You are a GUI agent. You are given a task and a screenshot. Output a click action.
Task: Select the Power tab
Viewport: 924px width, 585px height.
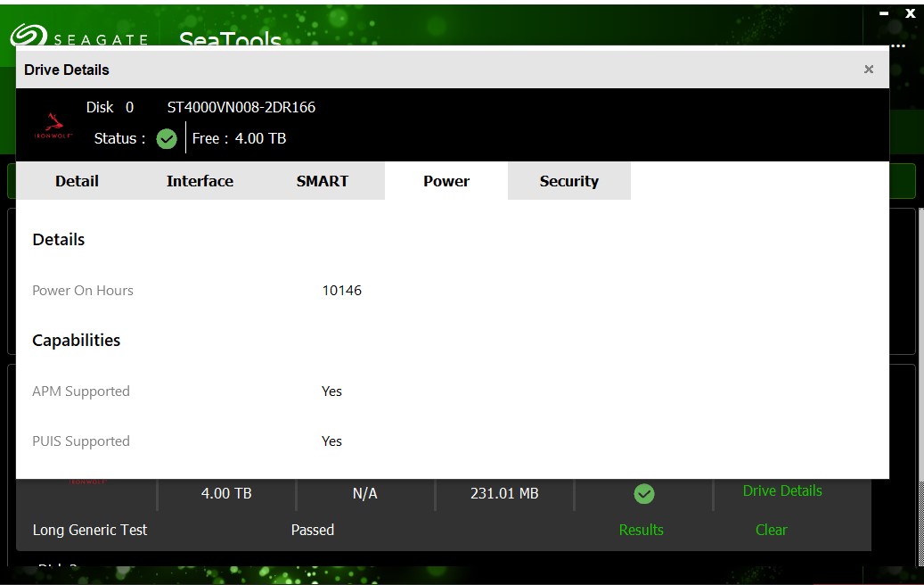(446, 181)
